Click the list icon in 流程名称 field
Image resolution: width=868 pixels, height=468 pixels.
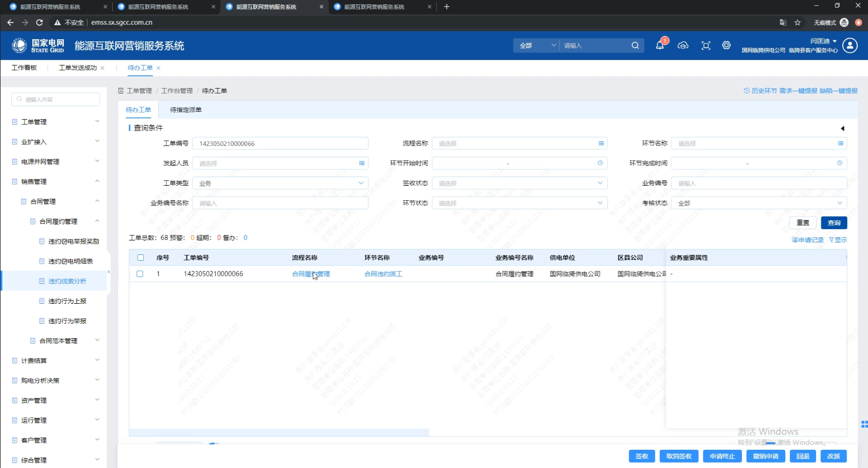(x=601, y=143)
